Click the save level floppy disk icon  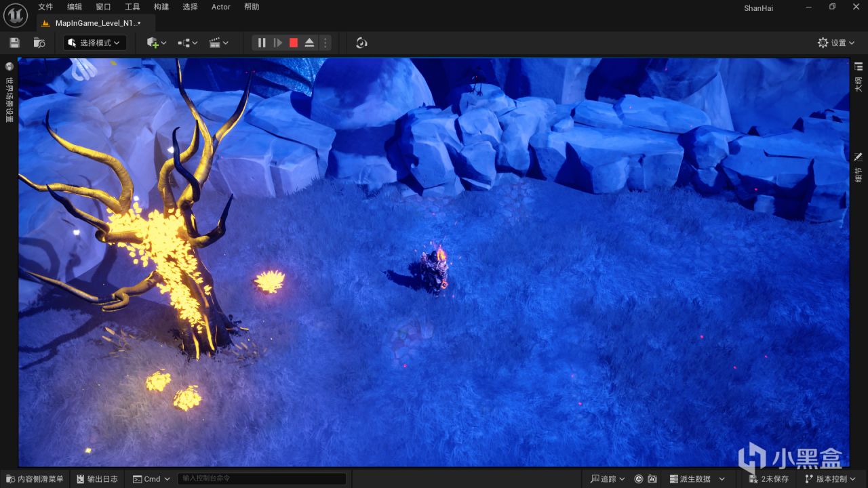click(x=14, y=43)
